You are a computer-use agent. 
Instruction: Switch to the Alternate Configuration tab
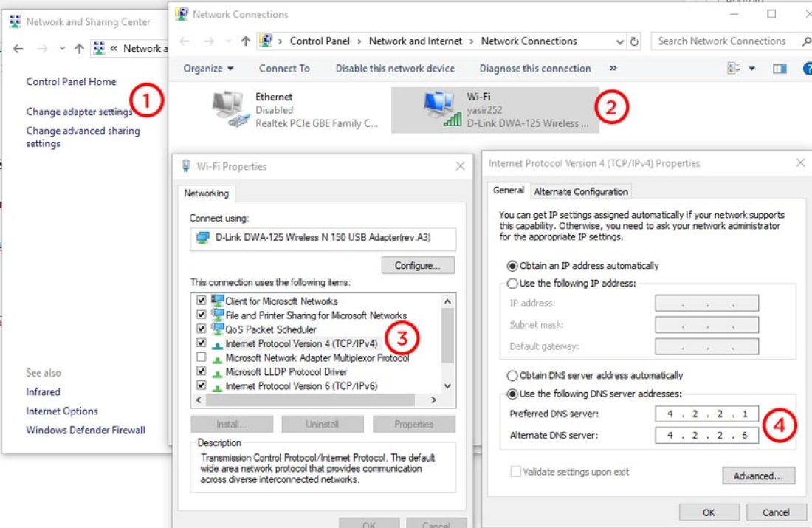click(581, 191)
